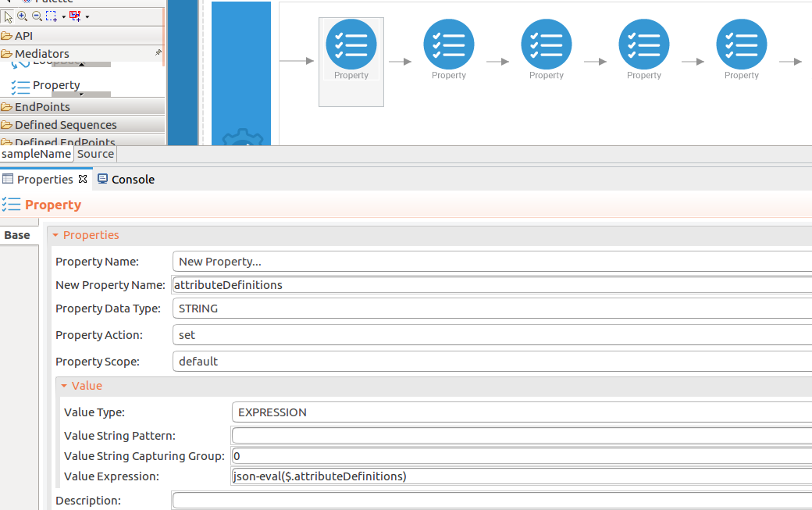This screenshot has height=510, width=812.
Task: Click the Console view monitor icon
Action: coord(102,179)
